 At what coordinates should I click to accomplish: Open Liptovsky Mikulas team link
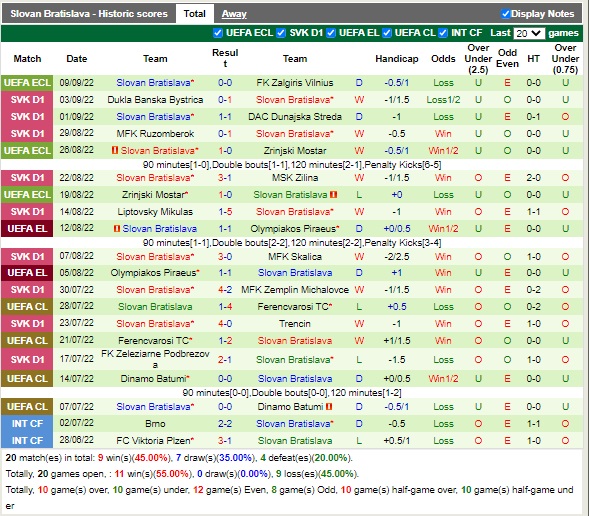[155, 211]
